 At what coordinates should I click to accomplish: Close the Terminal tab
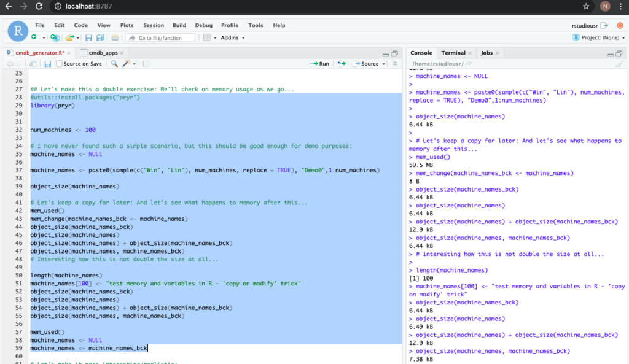tap(470, 53)
